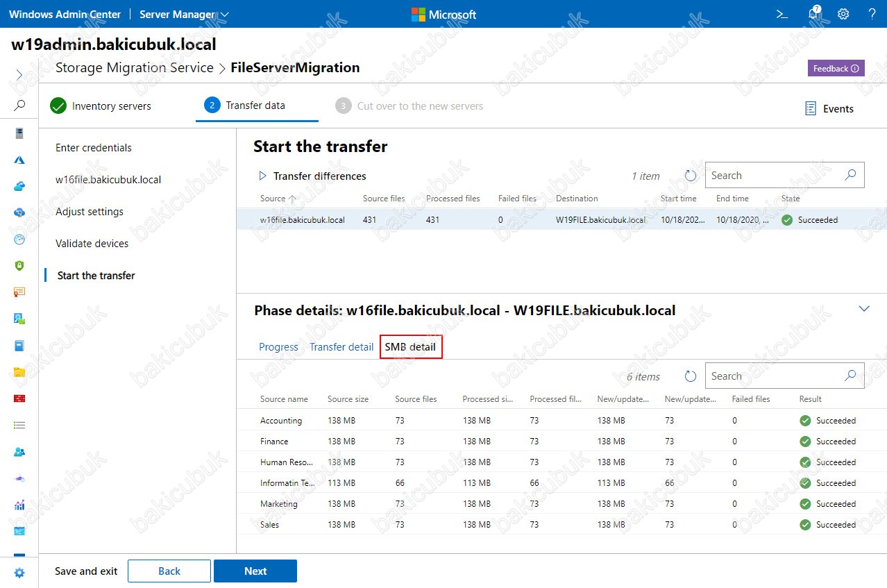Select the Sales share row
Screen dimensions: 887x588
561,524
